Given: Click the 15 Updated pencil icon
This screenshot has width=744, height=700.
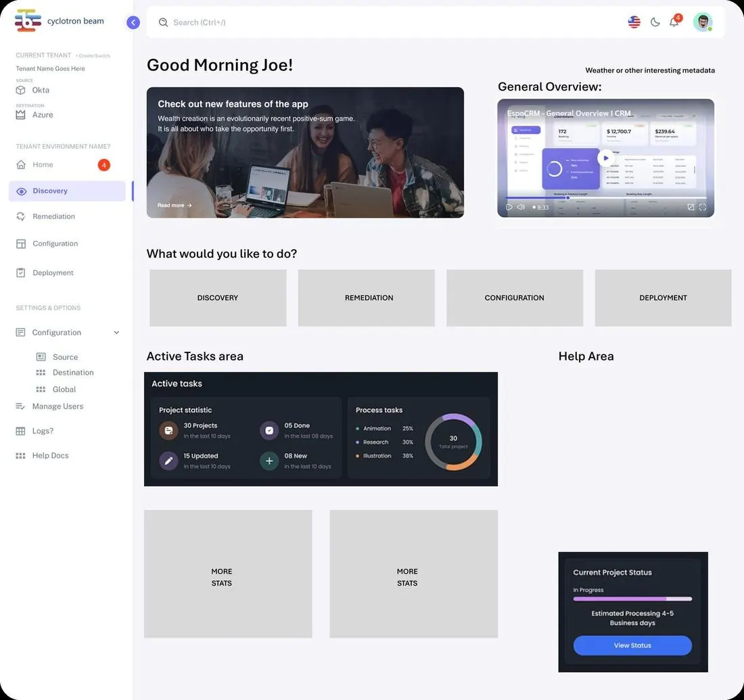Looking at the screenshot, I should [x=168, y=461].
